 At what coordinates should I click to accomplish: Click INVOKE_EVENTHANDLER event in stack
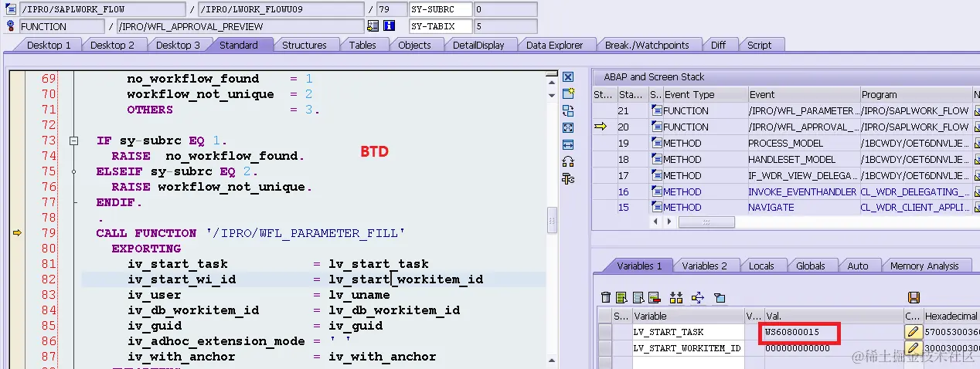click(802, 191)
